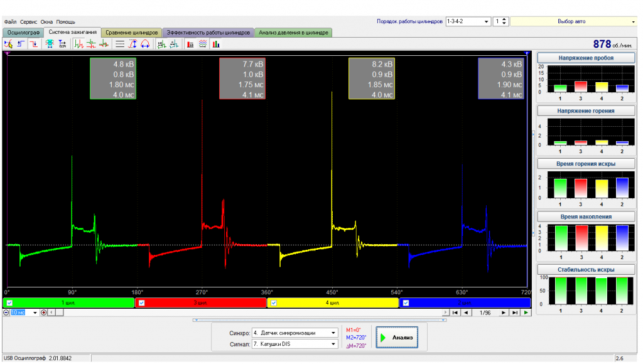Open the multi-wave trend icon
643x364 pixels.
(203, 44)
